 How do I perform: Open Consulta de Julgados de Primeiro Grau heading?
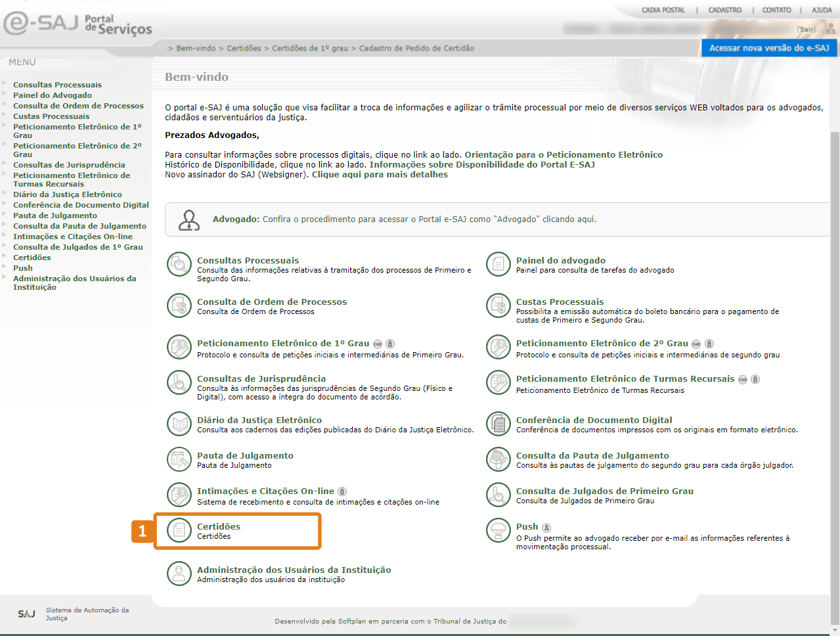pos(605,491)
